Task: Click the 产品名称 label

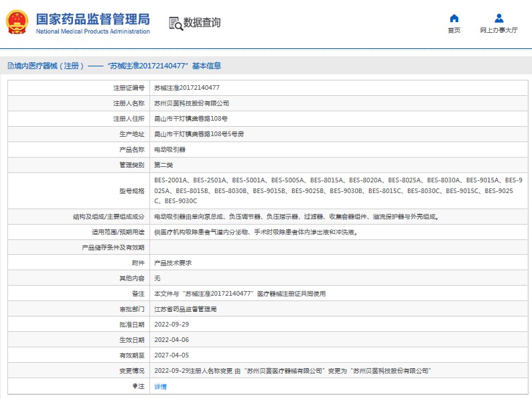Action: pyautogui.click(x=132, y=150)
